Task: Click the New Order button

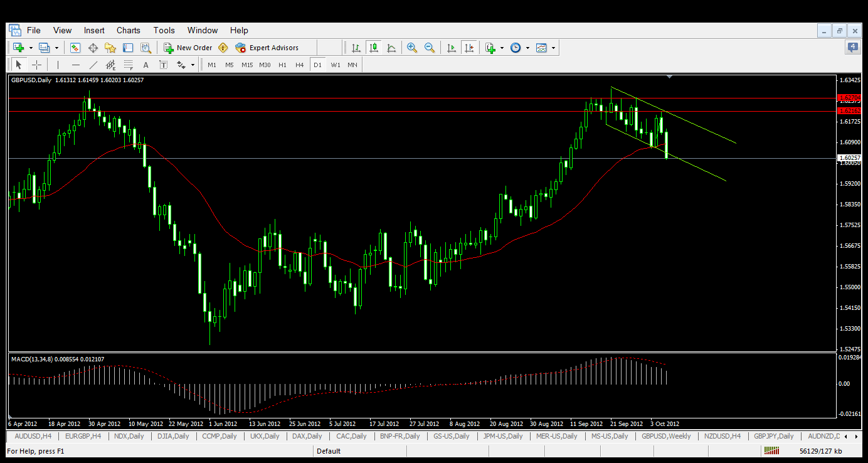Action: [x=188, y=48]
